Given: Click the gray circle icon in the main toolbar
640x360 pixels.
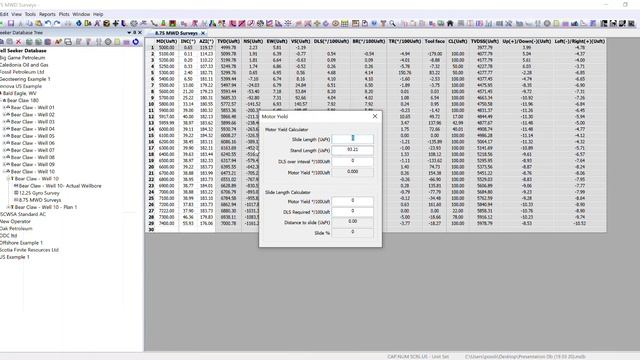Looking at the screenshot, I should point(547,23).
